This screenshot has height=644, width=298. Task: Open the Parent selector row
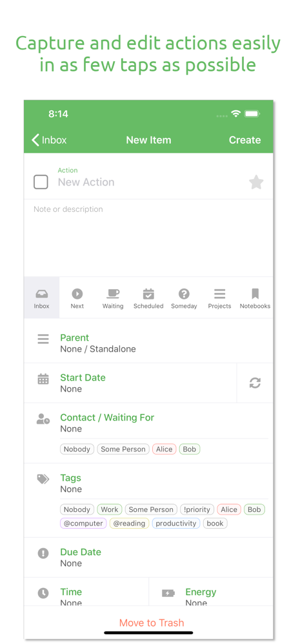148,343
